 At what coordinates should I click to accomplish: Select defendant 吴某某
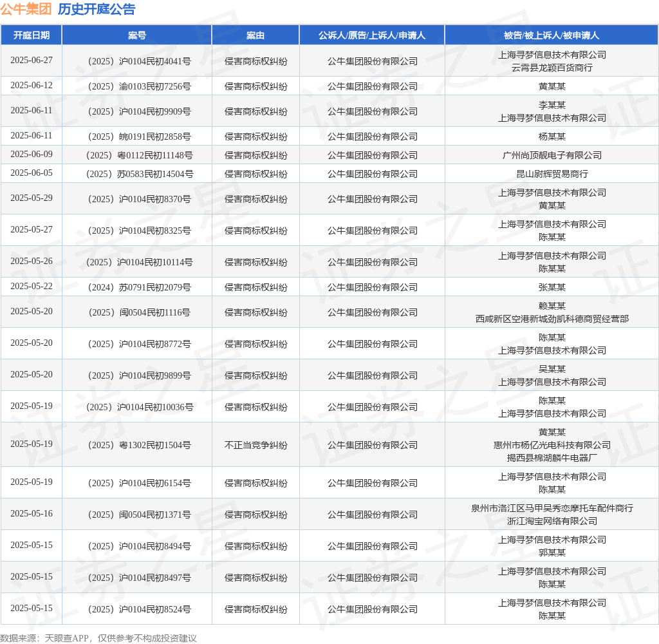[552, 369]
